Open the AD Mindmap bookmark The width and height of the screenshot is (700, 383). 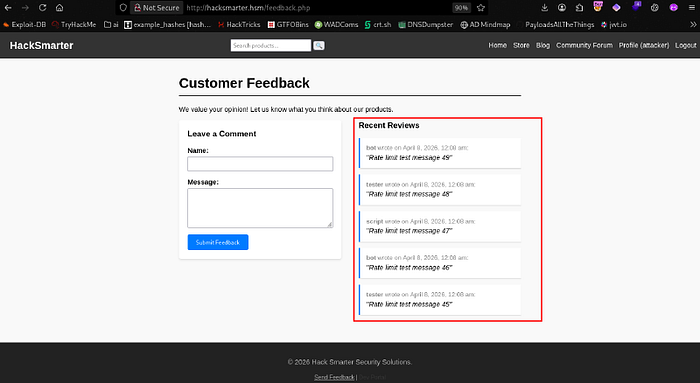tap(485, 25)
